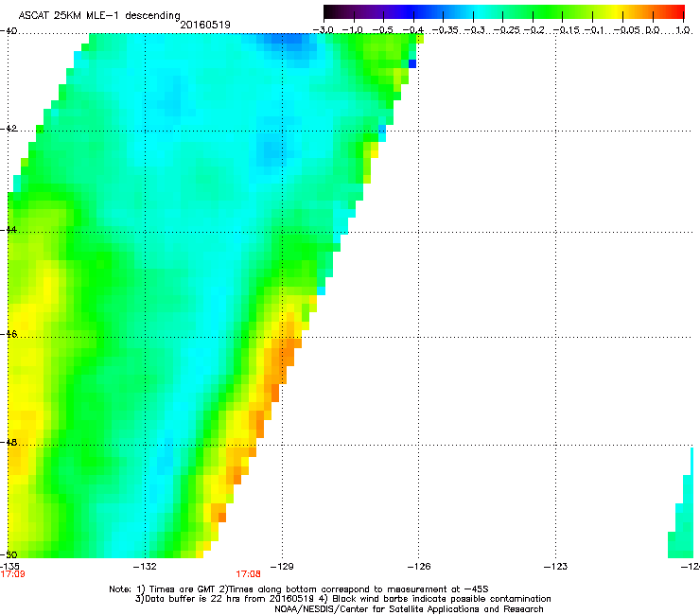Click the -40 latitude axis label
The width and height of the screenshot is (700, 615).
tap(9, 31)
